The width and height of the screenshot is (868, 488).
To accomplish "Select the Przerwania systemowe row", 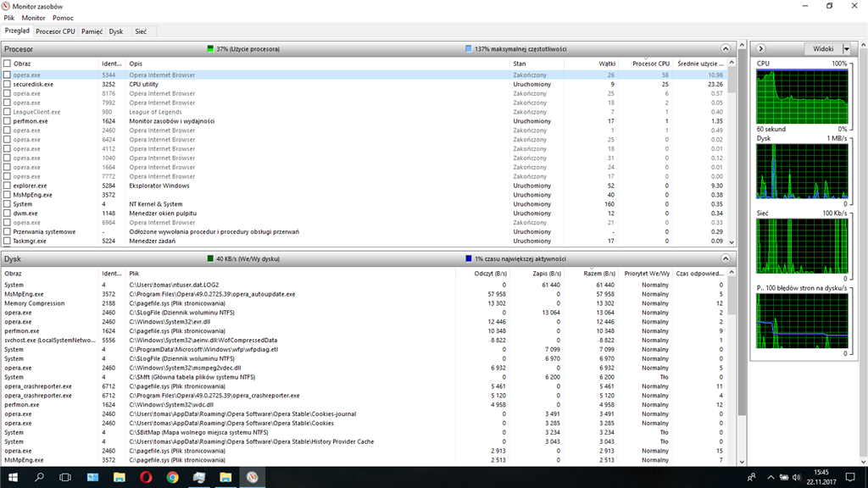I will (x=365, y=232).
